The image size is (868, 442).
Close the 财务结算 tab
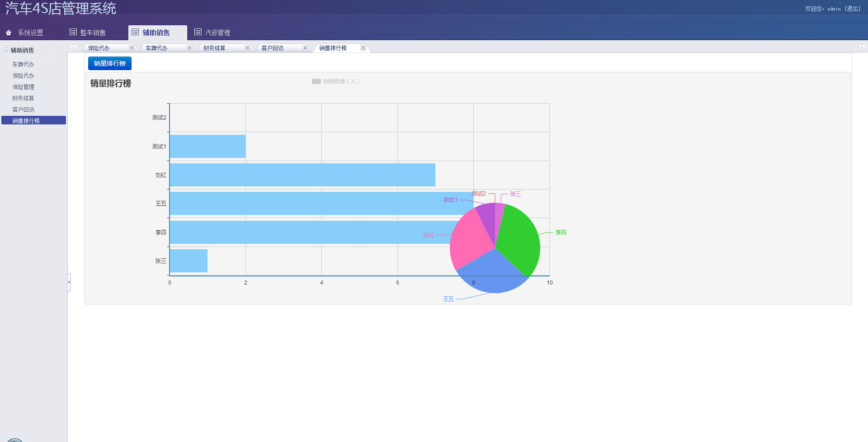tap(247, 48)
